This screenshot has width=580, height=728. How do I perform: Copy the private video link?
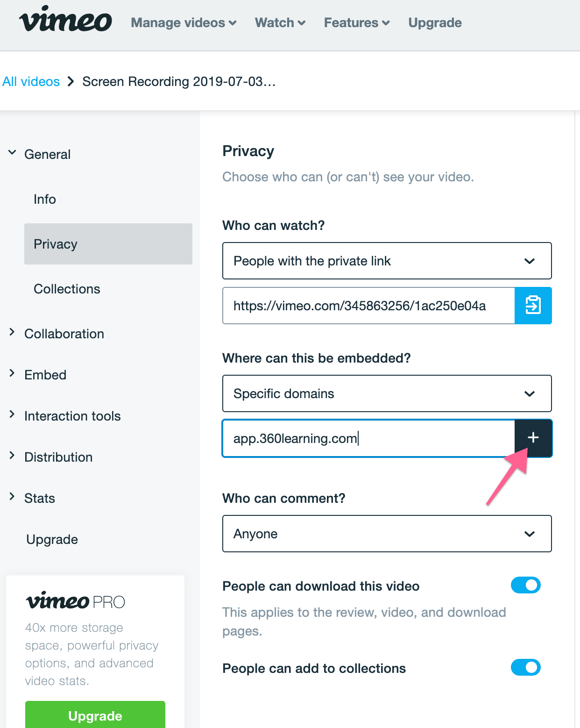(x=533, y=305)
